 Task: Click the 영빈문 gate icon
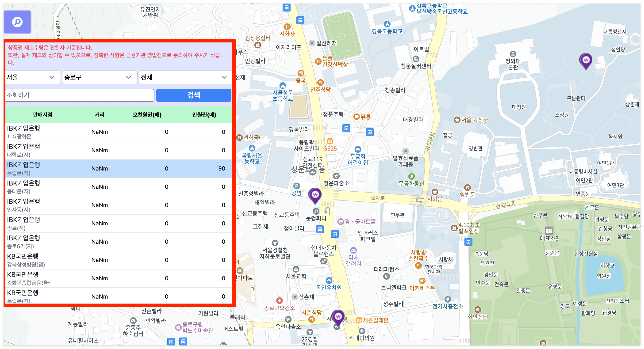(467, 188)
